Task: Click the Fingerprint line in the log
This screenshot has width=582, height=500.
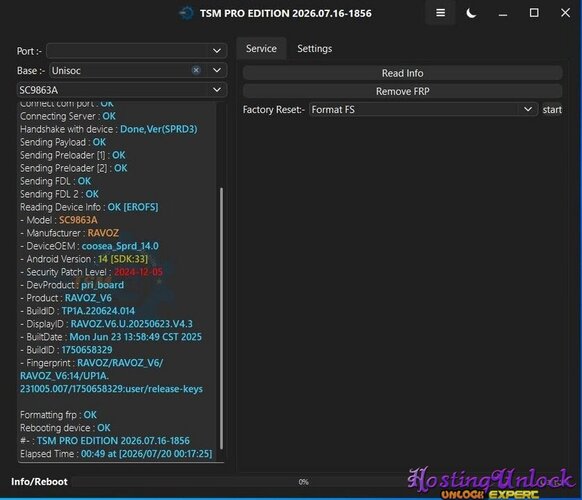Action: tap(111, 376)
